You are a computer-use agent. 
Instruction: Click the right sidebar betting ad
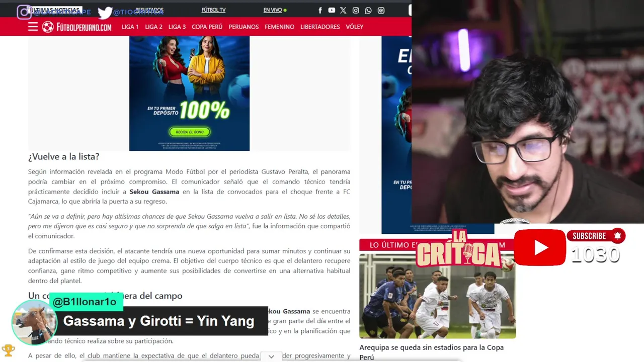pos(396,135)
